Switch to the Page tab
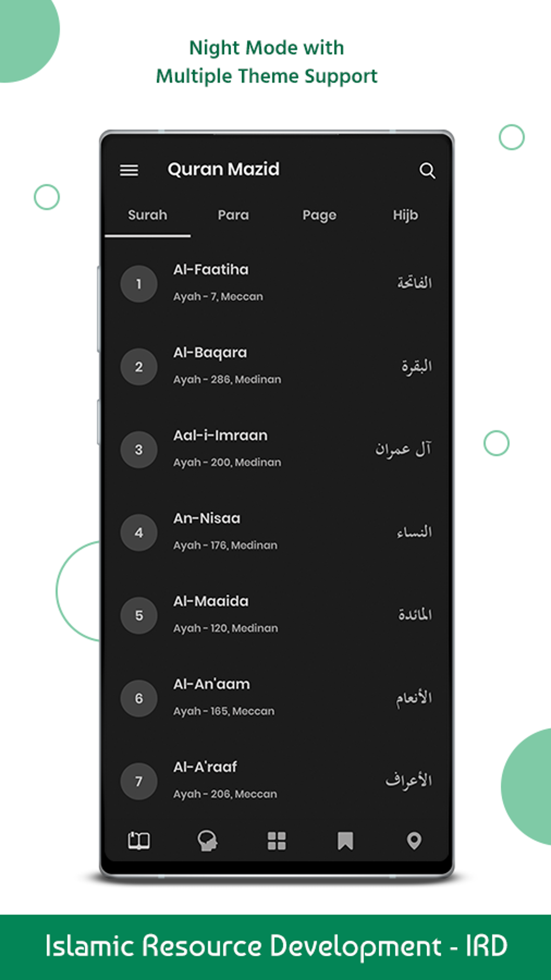The height and width of the screenshot is (980, 551). 319,215
